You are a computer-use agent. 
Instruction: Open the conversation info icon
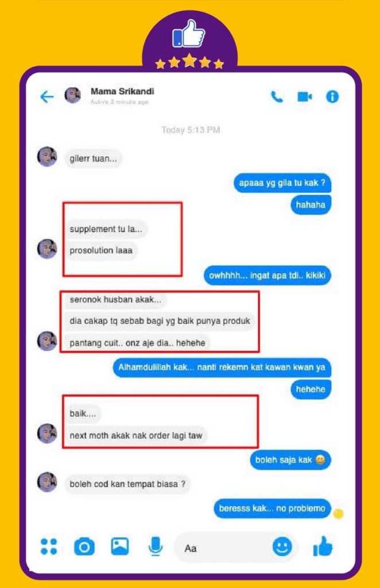coord(332,96)
